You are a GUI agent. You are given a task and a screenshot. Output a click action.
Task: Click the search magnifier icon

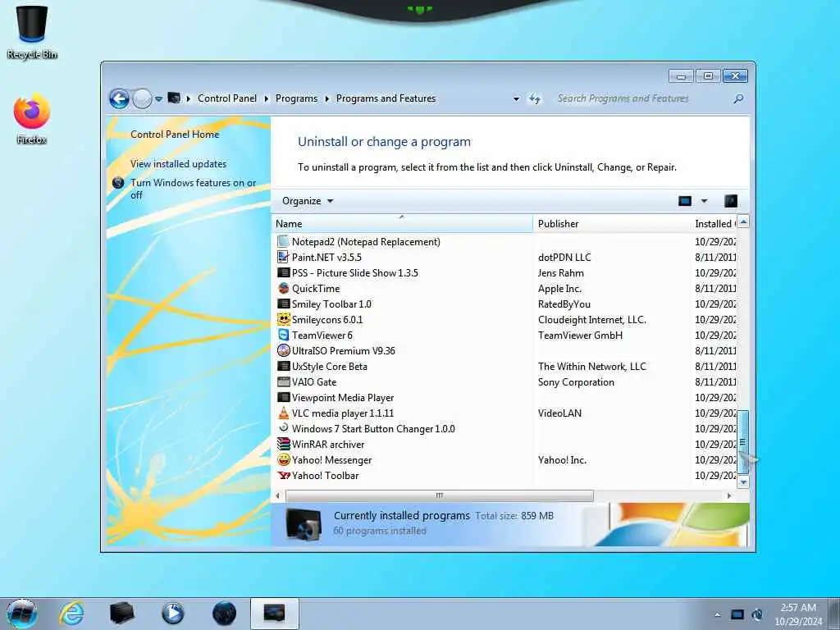coord(738,98)
